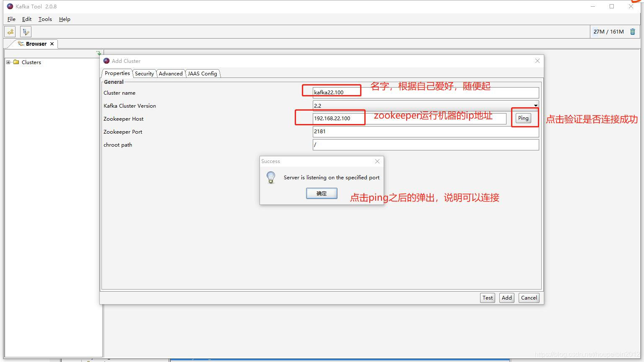Open the Tools menu
The width and height of the screenshot is (644, 362).
click(45, 19)
